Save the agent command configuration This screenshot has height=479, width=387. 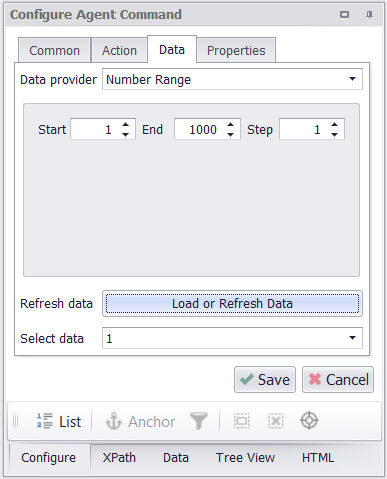click(x=265, y=380)
